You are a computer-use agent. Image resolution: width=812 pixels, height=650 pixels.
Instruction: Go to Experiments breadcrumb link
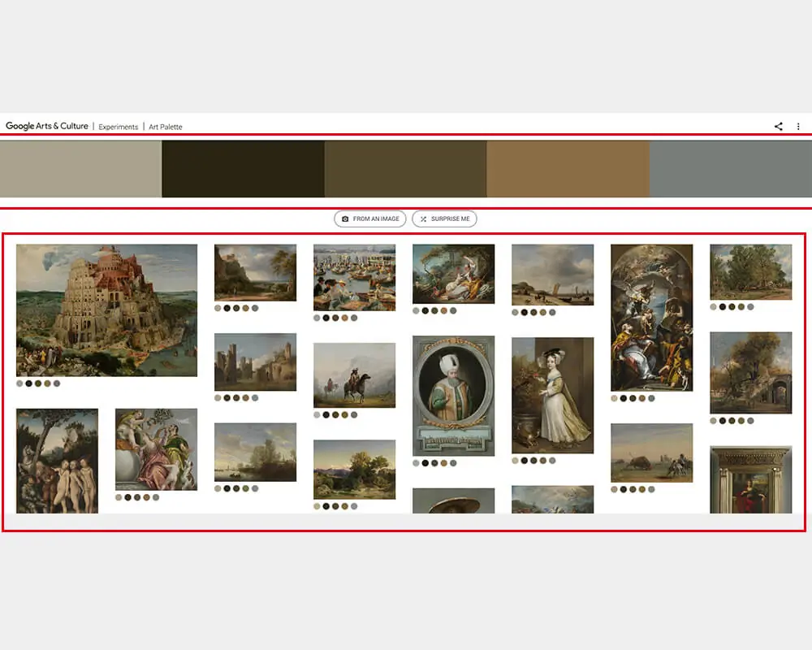point(118,127)
